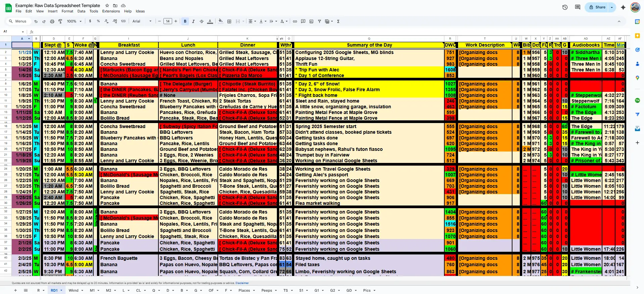Open the fill color picker
The image size is (644, 294).
tap(220, 21)
